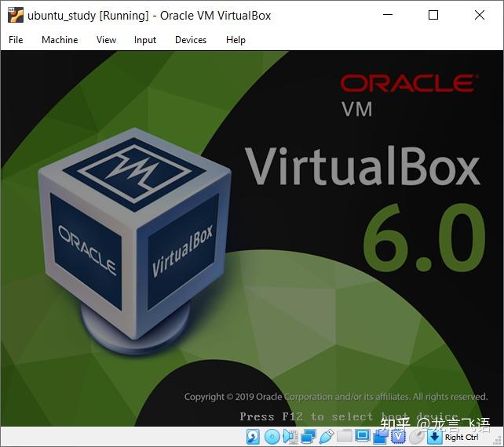Open the Input menu
Viewport: 504px width, 447px height.
(x=145, y=40)
